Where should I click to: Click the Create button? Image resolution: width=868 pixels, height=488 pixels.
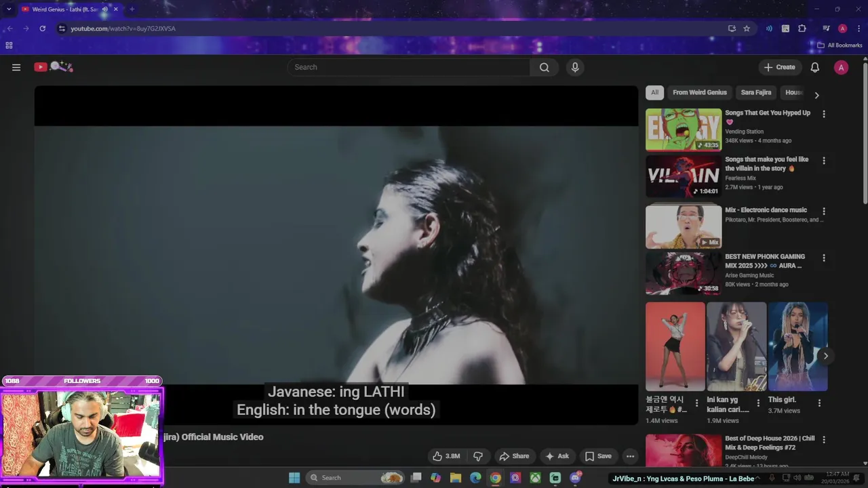(x=780, y=67)
